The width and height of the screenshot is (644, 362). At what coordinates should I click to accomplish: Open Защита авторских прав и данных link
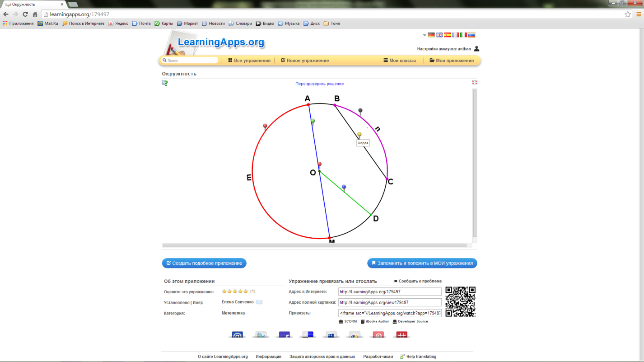coord(322,357)
